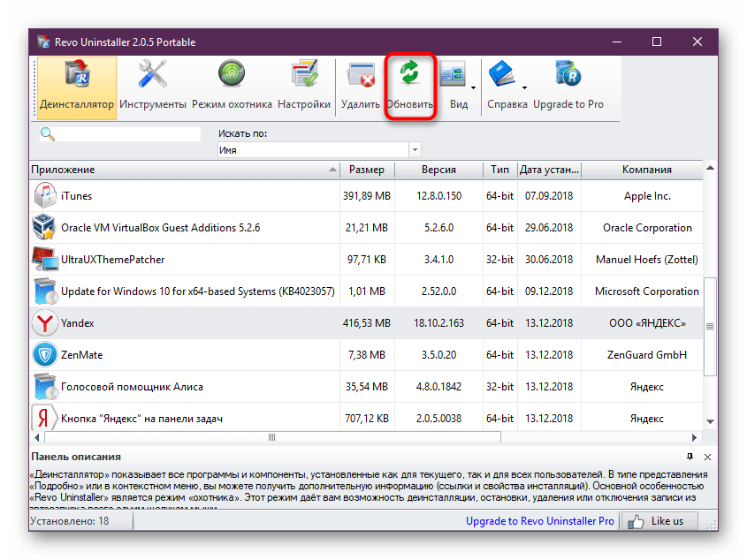Sort by the Компания column header

(643, 170)
